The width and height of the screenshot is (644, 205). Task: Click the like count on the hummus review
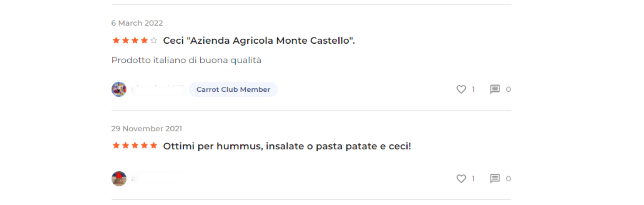[473, 179]
